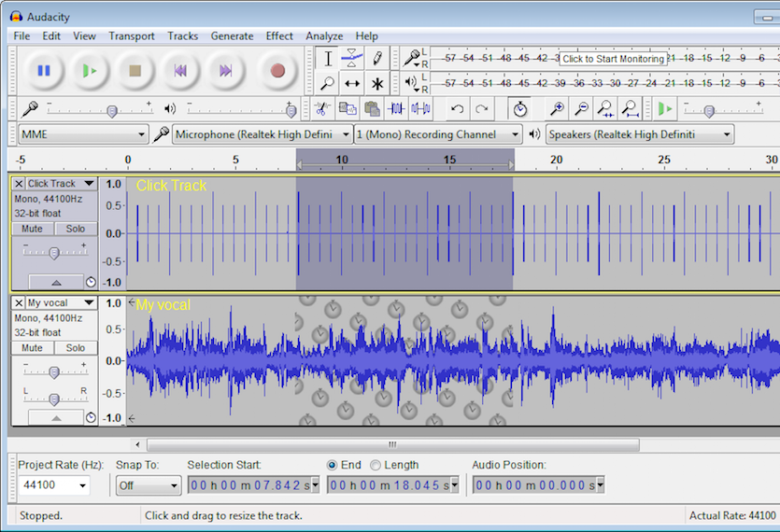780x532 pixels.
Task: Select the Zoom (magnifier) tool
Action: pos(328,83)
